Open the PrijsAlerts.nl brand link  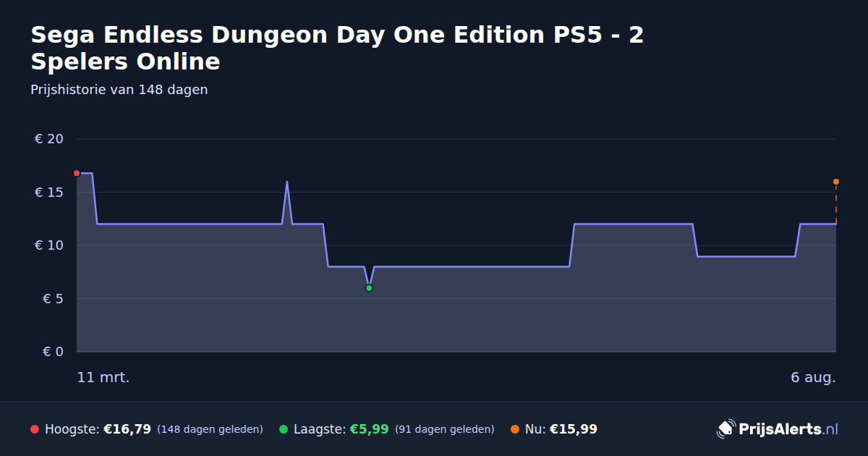click(x=778, y=429)
